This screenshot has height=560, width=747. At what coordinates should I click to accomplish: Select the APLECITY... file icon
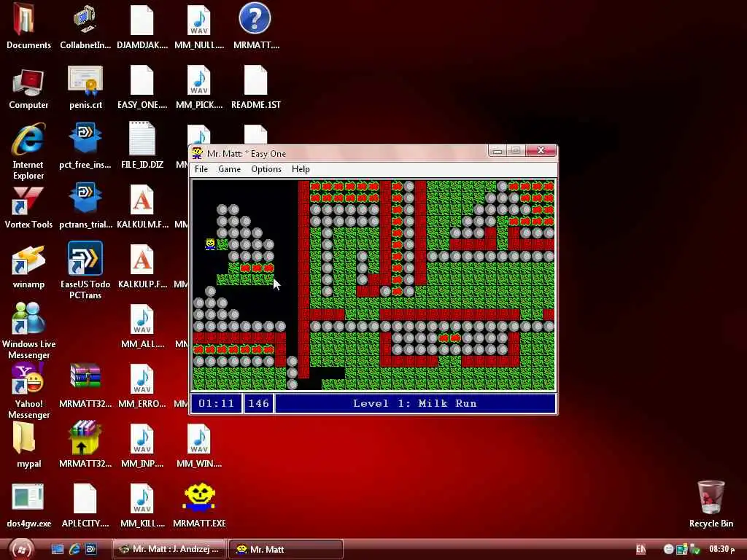(x=85, y=506)
